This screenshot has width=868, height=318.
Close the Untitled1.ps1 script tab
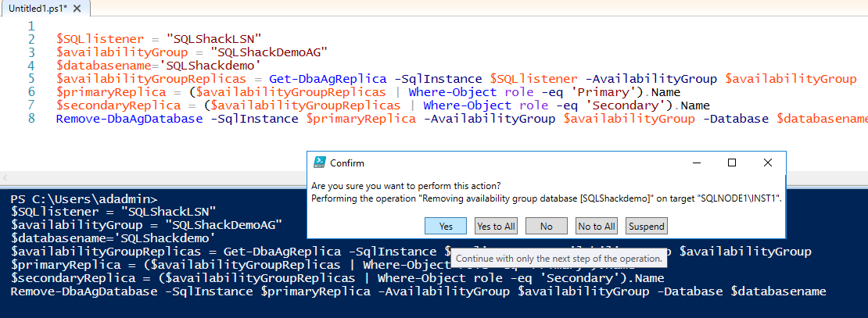coord(71,8)
